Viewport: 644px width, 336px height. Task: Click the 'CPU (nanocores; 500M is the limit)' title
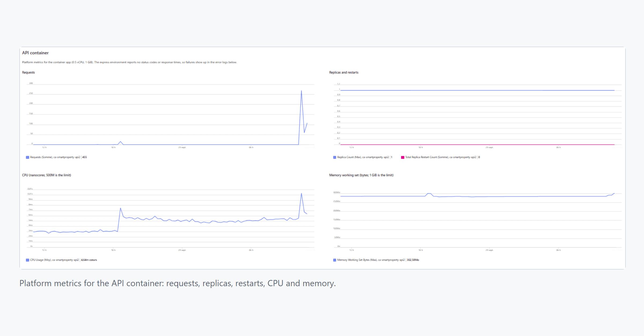pos(46,175)
